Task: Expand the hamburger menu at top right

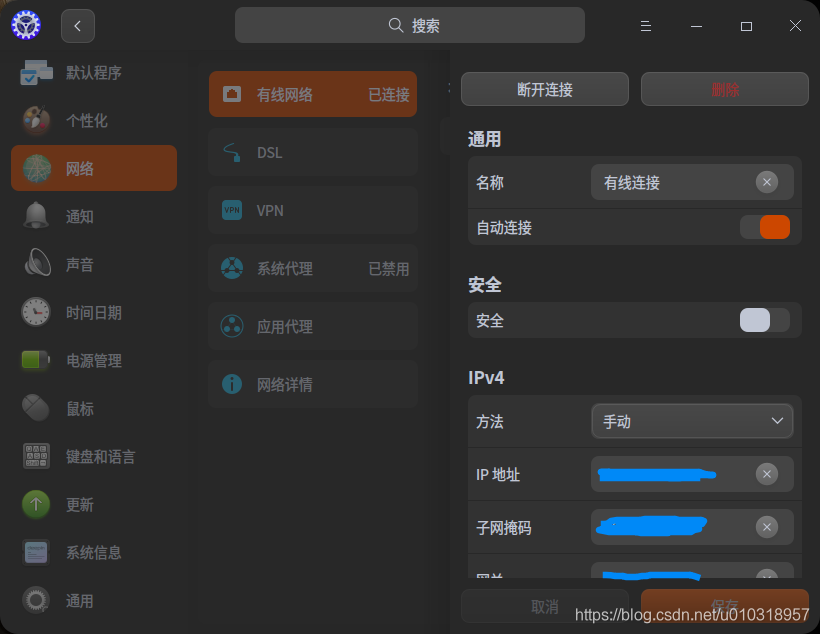Action: [645, 26]
